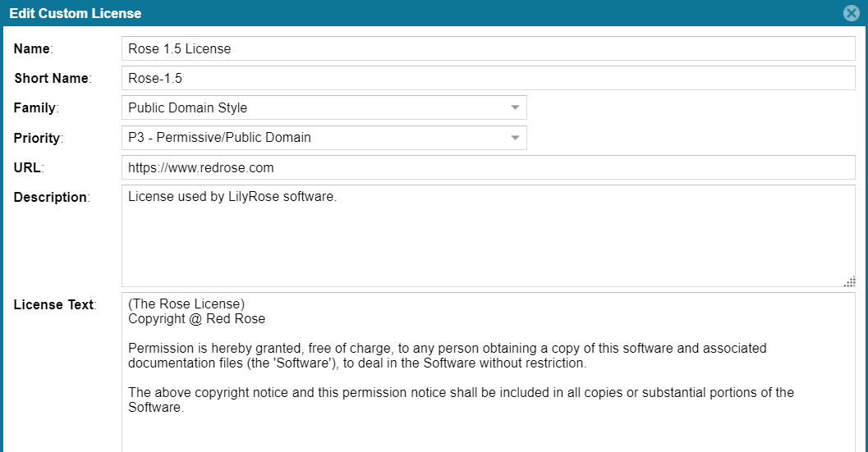
Task: Click the "Permission is hereby granted" paragraph
Action: tap(447, 355)
